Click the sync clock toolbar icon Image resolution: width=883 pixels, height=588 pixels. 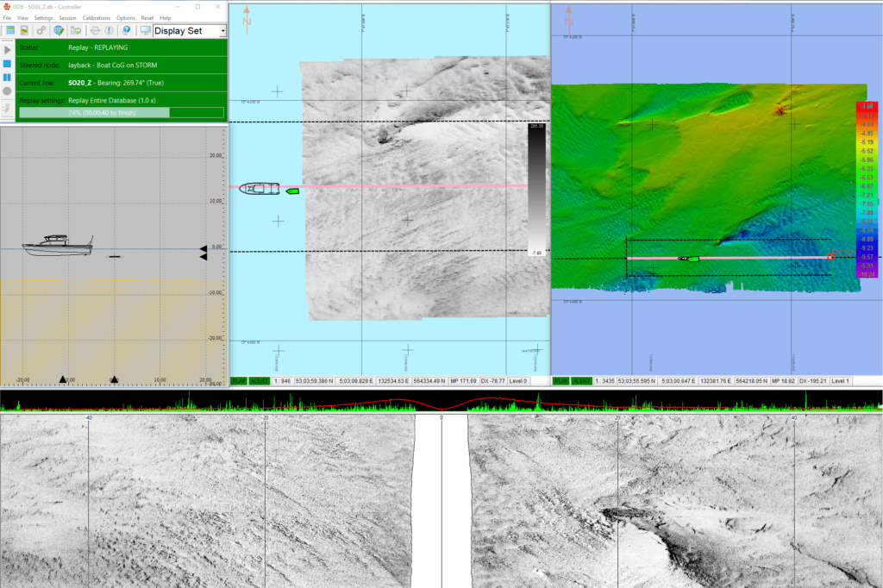(95, 30)
